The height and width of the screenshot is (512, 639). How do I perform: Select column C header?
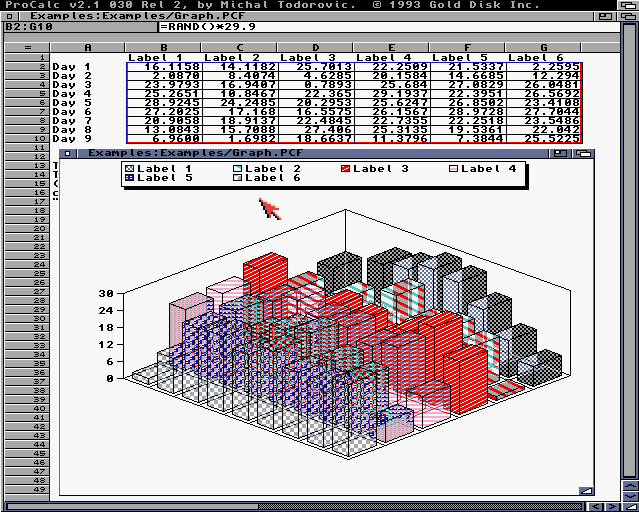[239, 48]
